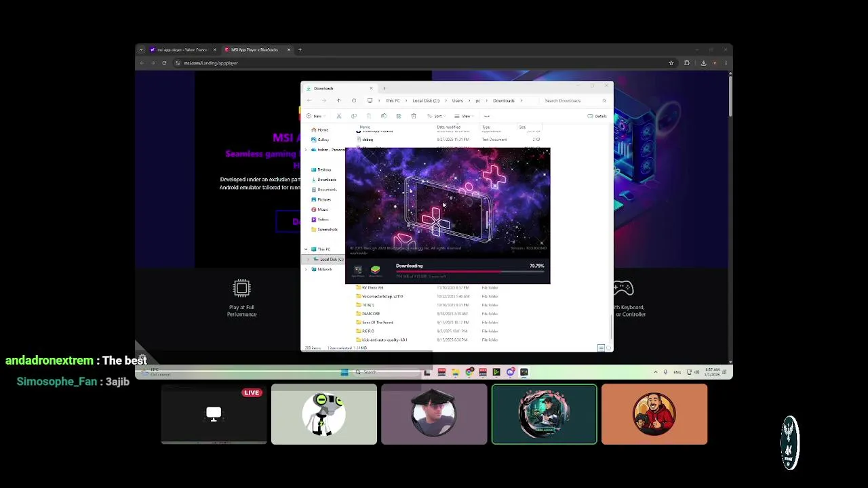Screen dimensions: 868x488
Task: Collapse the This PC tree node
Action: 306,249
